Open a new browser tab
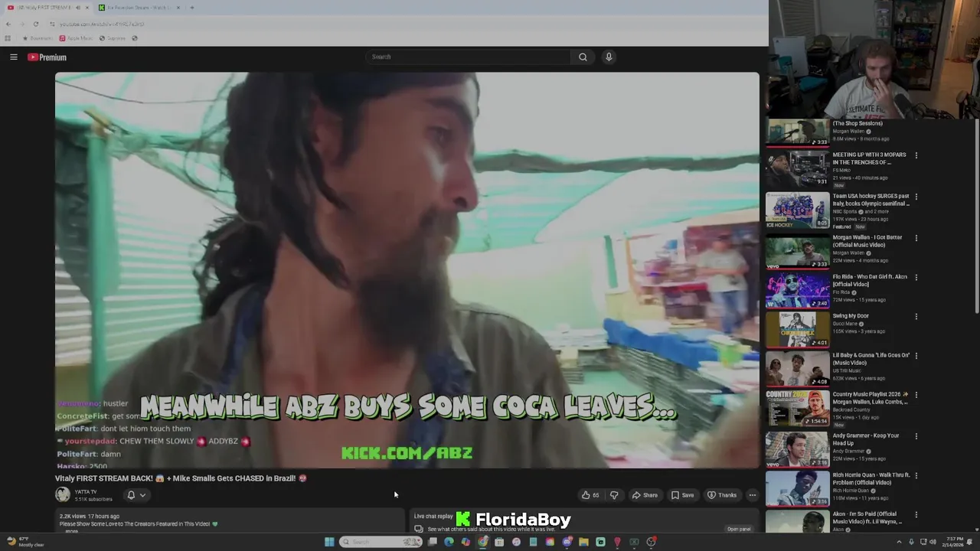This screenshot has height=551, width=980. click(191, 8)
